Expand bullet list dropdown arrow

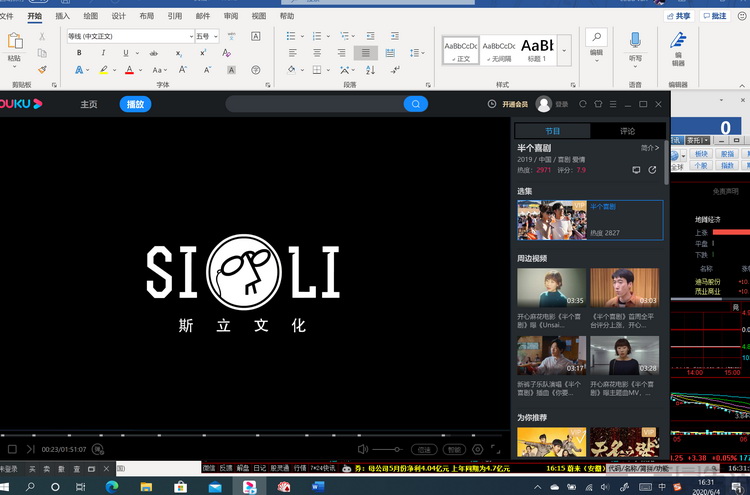pyautogui.click(x=302, y=36)
